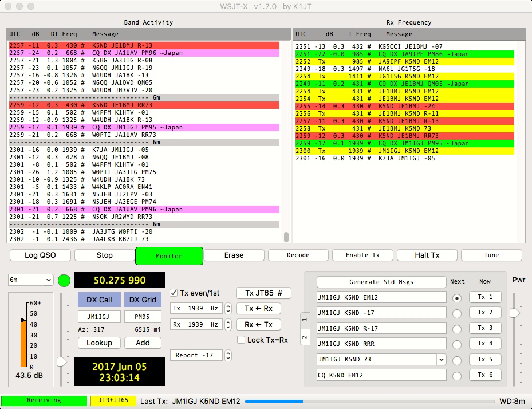The image size is (532, 409).
Task: Click the Receiving status indicator
Action: point(44,400)
